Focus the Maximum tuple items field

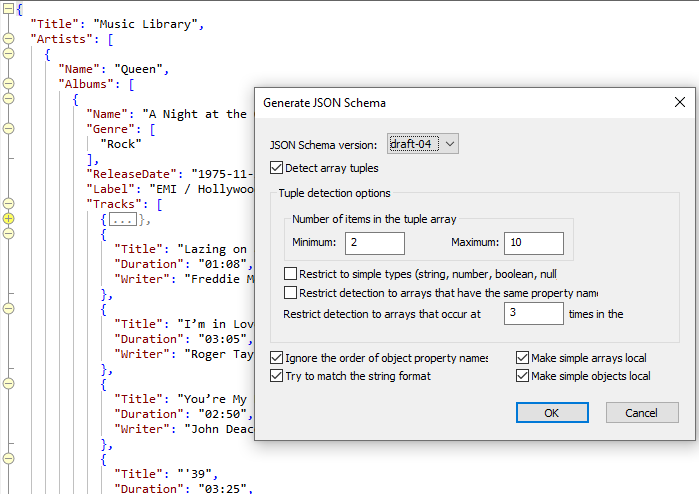coord(533,243)
